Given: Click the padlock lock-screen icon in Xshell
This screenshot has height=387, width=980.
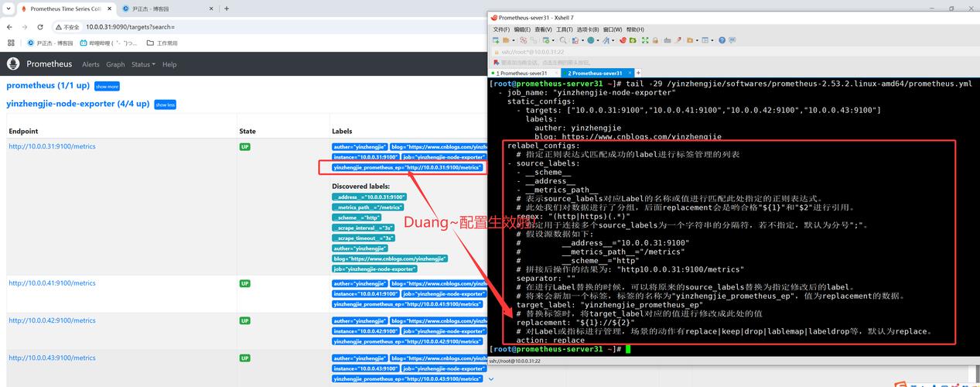Looking at the screenshot, I should (655, 40).
